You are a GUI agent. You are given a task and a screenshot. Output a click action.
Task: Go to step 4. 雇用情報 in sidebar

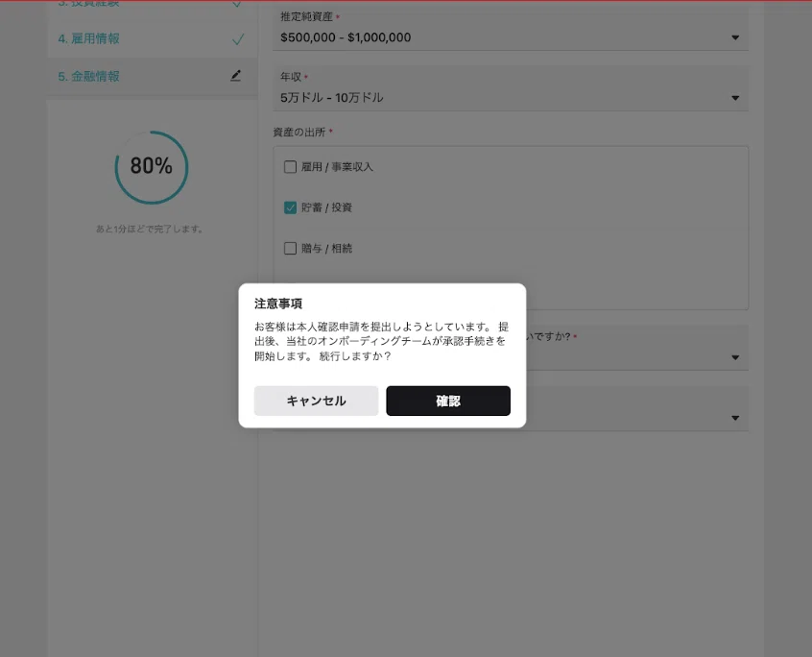click(x=89, y=39)
